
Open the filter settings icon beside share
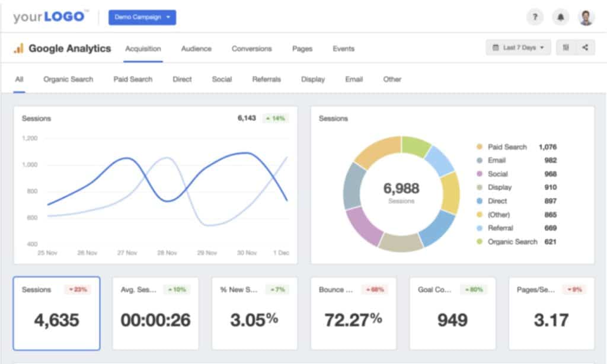[566, 47]
